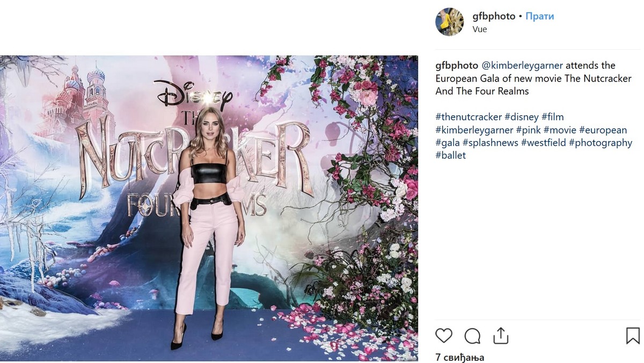
Task: Open the Vue location link
Action: pos(480,29)
